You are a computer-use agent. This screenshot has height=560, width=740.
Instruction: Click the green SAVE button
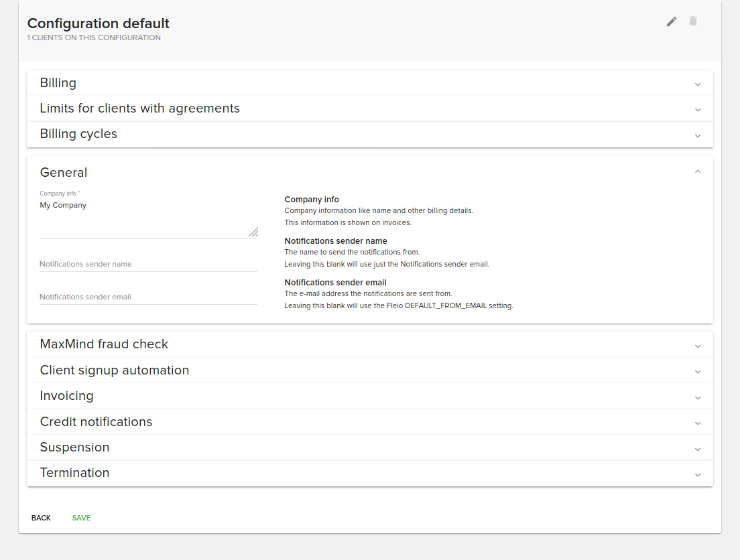[81, 518]
